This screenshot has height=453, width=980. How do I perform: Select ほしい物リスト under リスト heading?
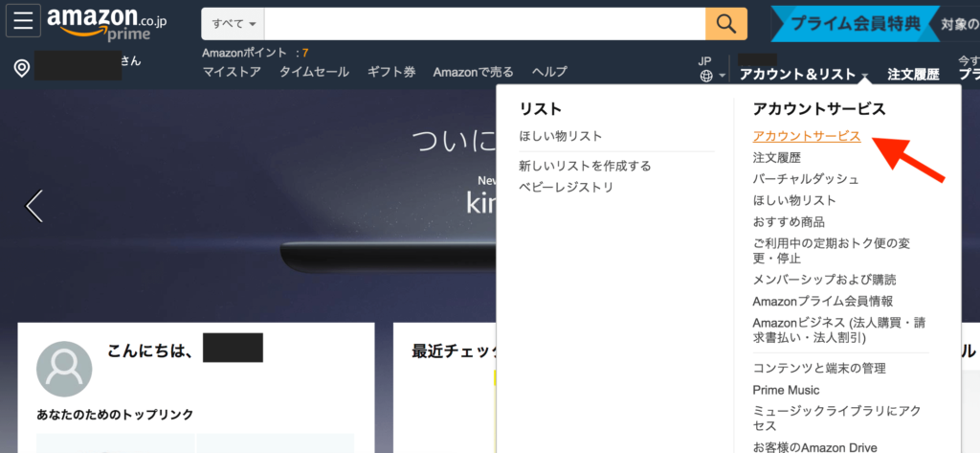[x=561, y=136]
